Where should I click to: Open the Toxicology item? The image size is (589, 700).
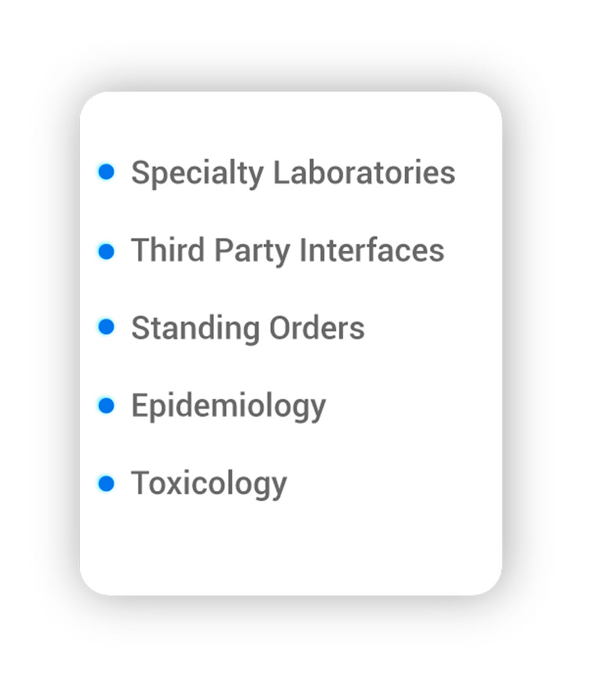209,485
